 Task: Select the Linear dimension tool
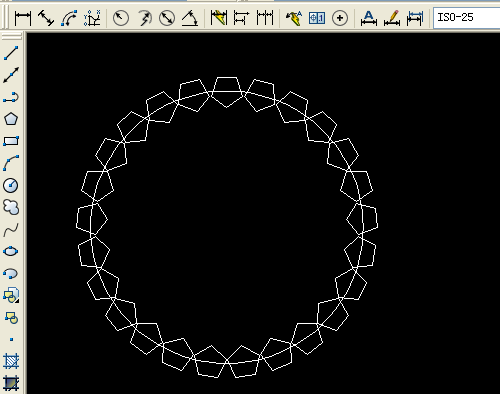(x=23, y=18)
